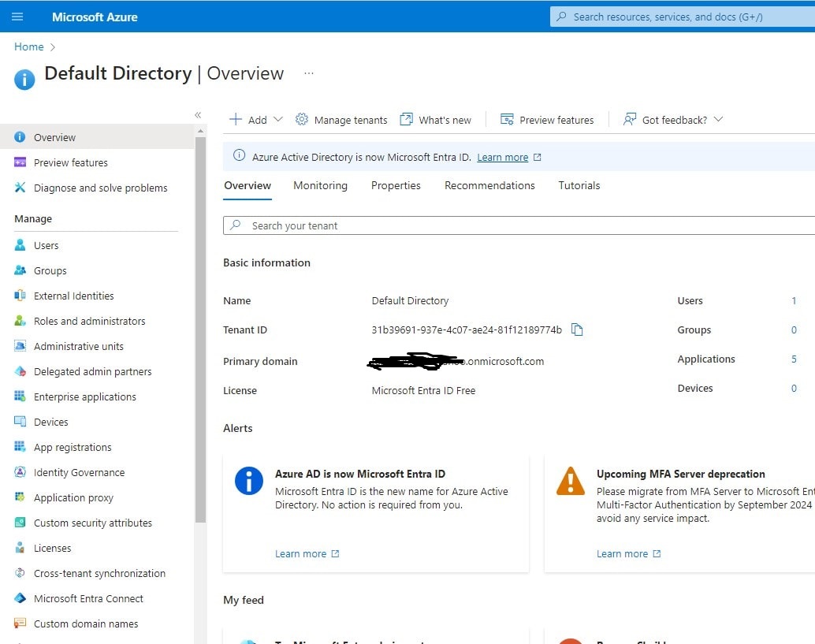Open Enterprise applications icon
Viewport: 815px width, 644px height.
click(x=20, y=396)
